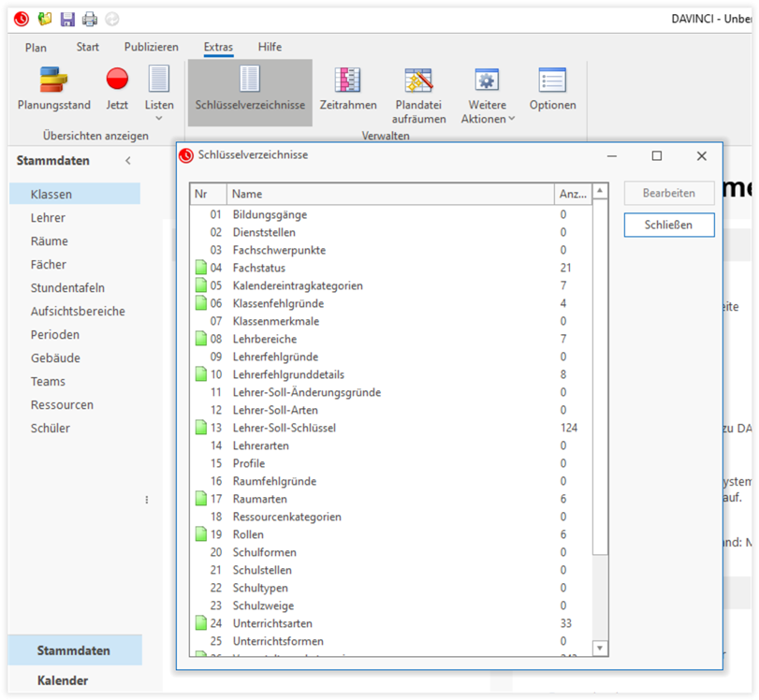
Task: Collapse the Stammdaten sidebar panel chevron
Action: pyautogui.click(x=128, y=161)
